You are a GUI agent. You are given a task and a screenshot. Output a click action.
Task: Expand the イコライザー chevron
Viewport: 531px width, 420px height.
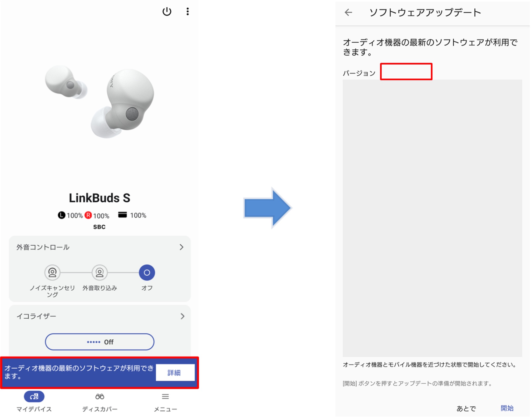(182, 316)
